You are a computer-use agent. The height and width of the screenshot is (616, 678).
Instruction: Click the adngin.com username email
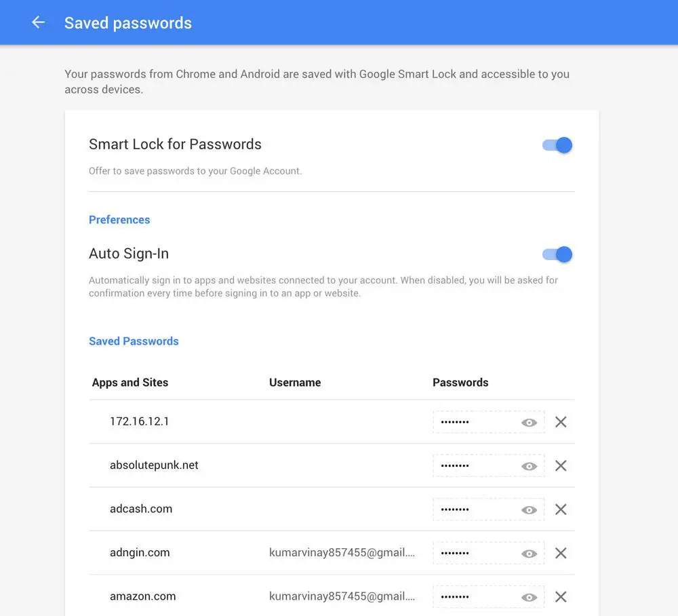coord(342,552)
